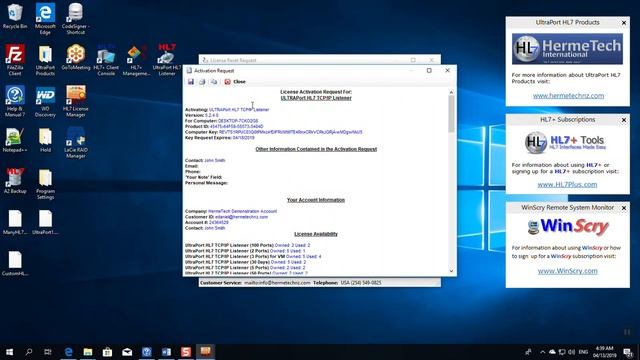Open taskbar Search
The width and height of the screenshot is (640, 360).
click(x=29, y=352)
